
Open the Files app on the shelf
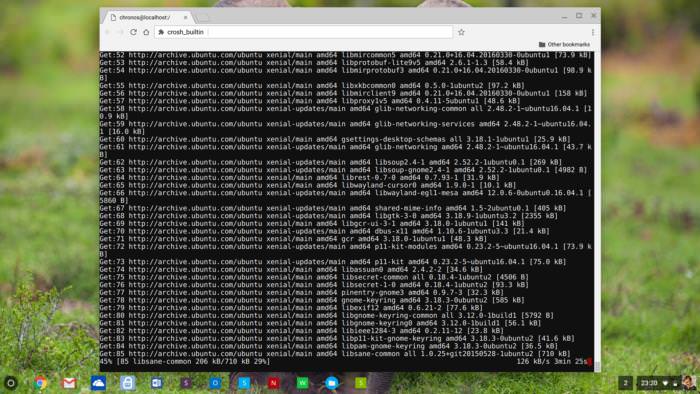[332, 383]
